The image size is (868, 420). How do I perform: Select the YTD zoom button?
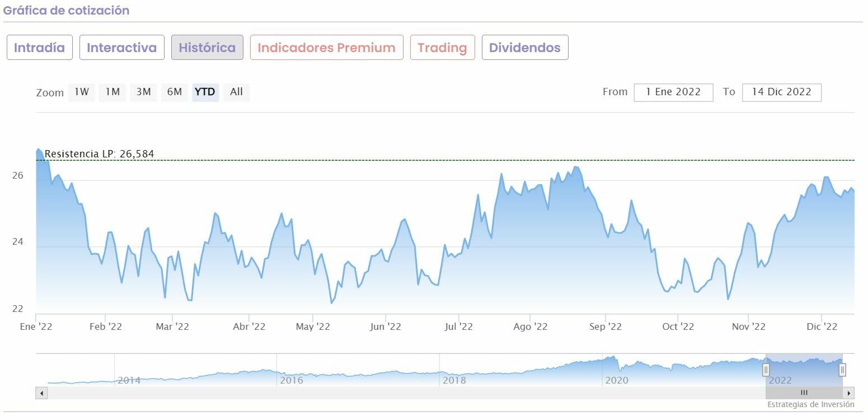[205, 92]
